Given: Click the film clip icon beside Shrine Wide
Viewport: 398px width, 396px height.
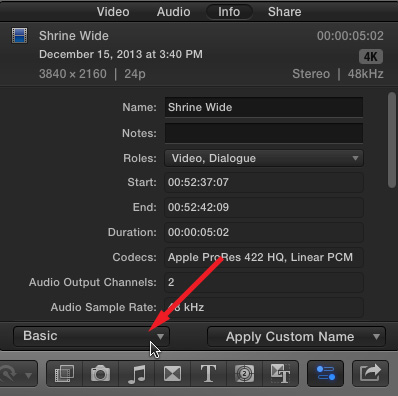Looking at the screenshot, I should [x=19, y=35].
